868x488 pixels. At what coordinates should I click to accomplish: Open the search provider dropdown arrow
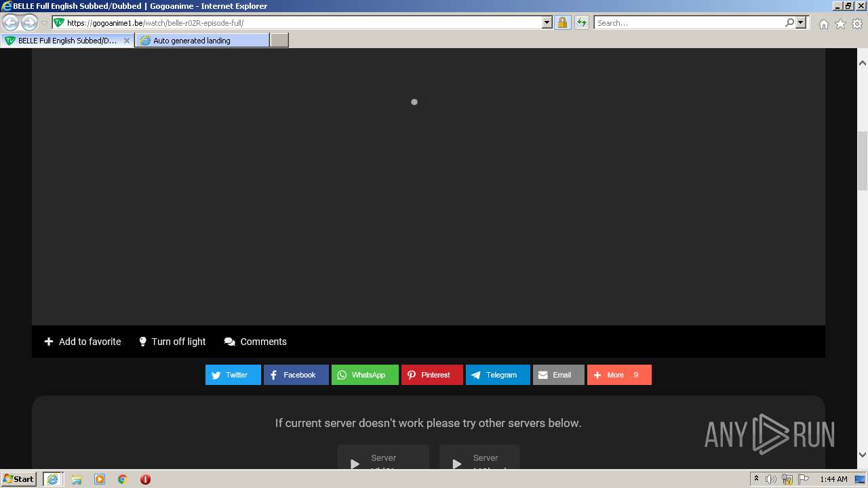(801, 22)
